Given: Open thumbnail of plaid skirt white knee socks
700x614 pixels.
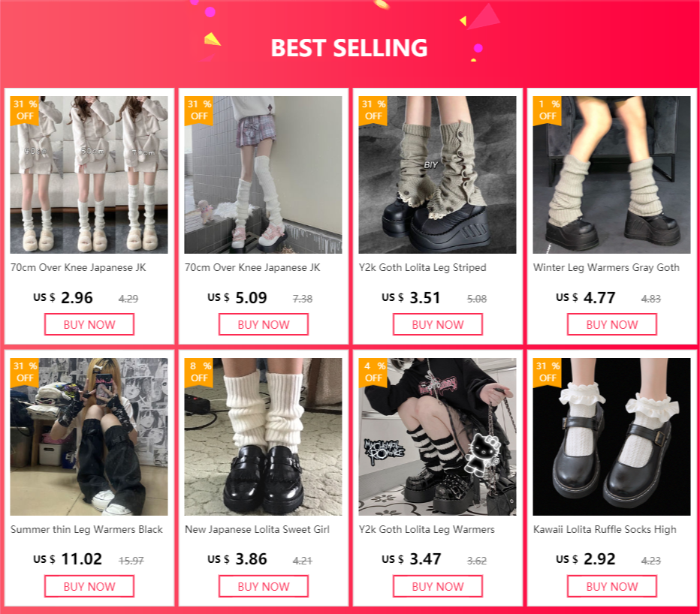Looking at the screenshot, I should [264, 175].
